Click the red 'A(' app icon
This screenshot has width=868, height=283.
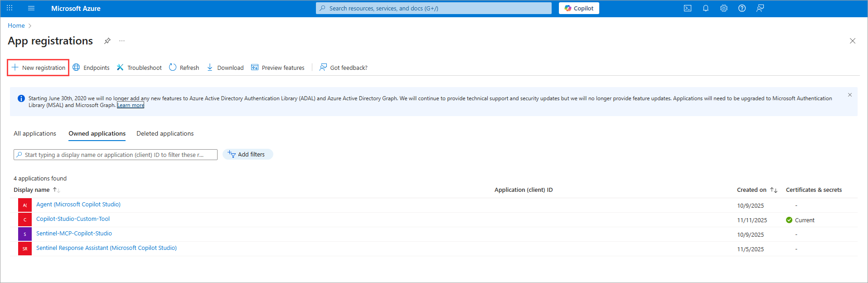[25, 205]
